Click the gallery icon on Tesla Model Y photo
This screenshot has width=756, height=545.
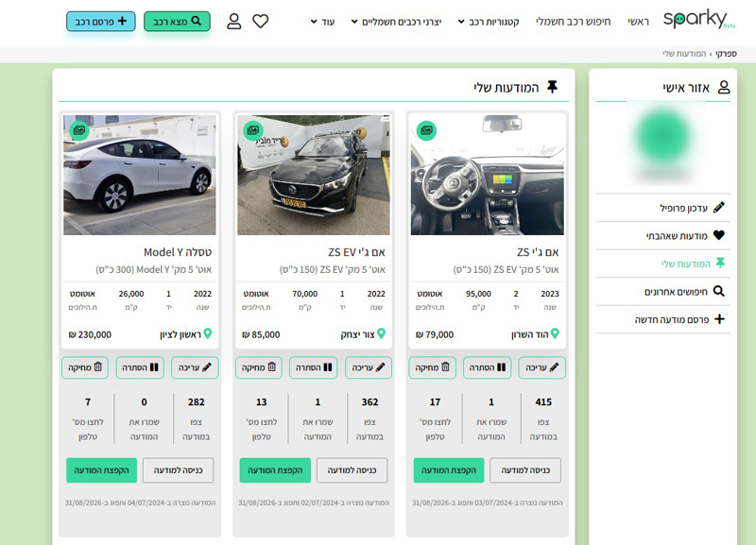78,130
